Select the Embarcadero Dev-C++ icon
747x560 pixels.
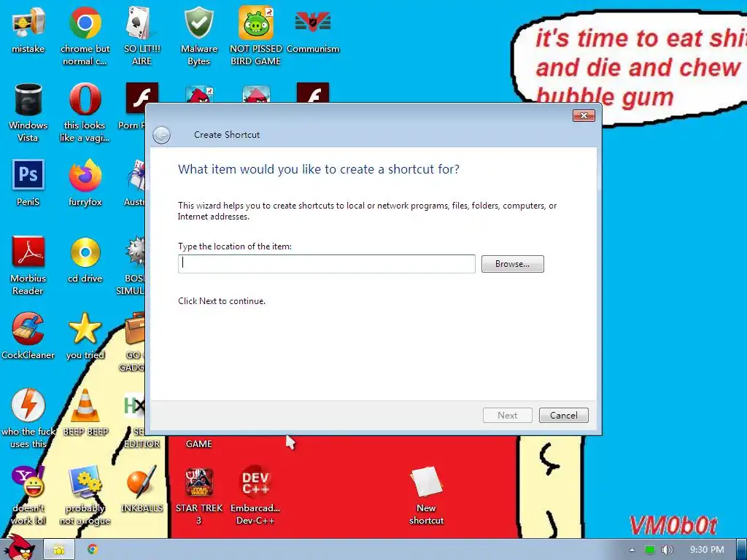point(255,495)
